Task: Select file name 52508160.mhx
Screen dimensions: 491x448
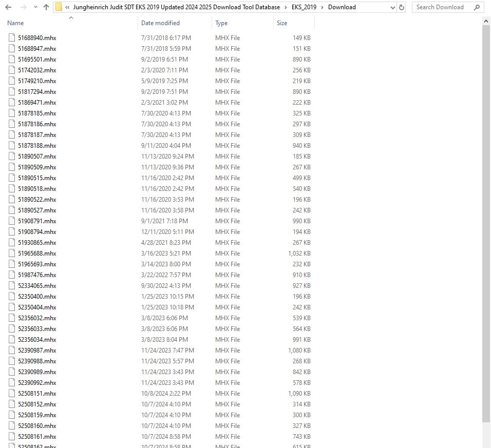Action: pos(37,426)
